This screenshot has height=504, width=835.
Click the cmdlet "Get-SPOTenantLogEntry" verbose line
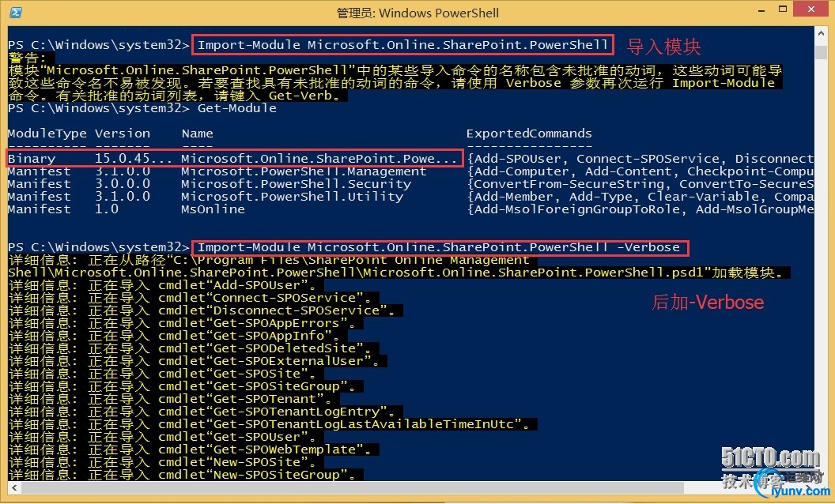(x=205, y=412)
